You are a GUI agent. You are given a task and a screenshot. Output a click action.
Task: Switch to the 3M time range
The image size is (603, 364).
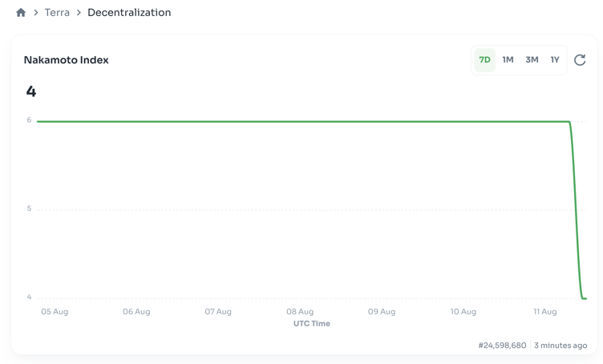coord(532,60)
